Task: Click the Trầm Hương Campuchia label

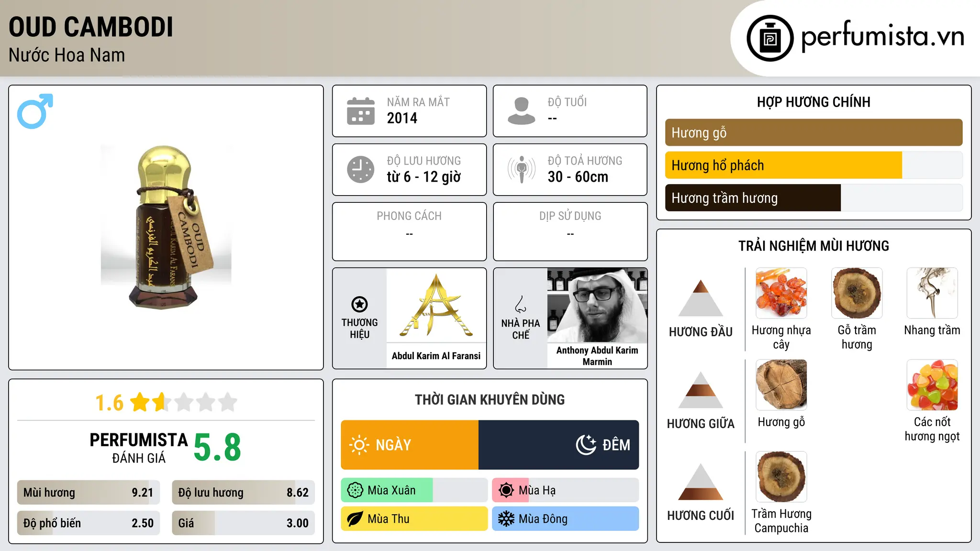Action: (x=781, y=521)
